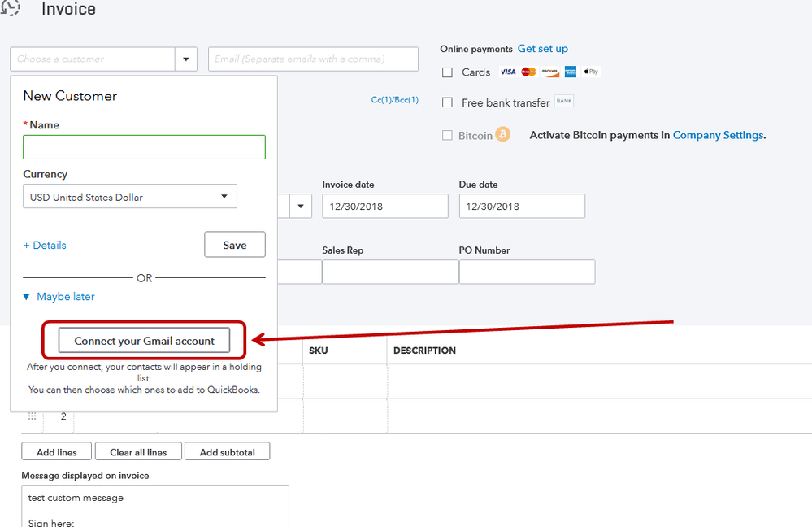Check the Free bank transfer option
The width and height of the screenshot is (812, 527).
(447, 102)
